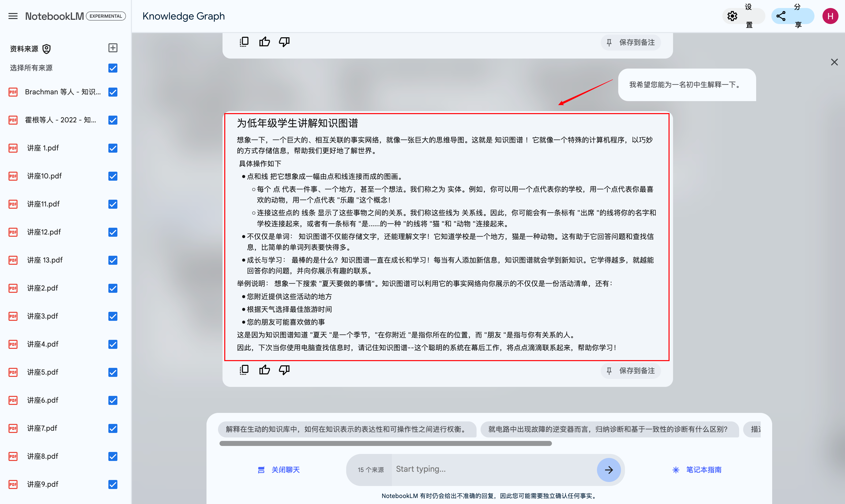Select suggested question about 逆变器 diagnosis

609,429
